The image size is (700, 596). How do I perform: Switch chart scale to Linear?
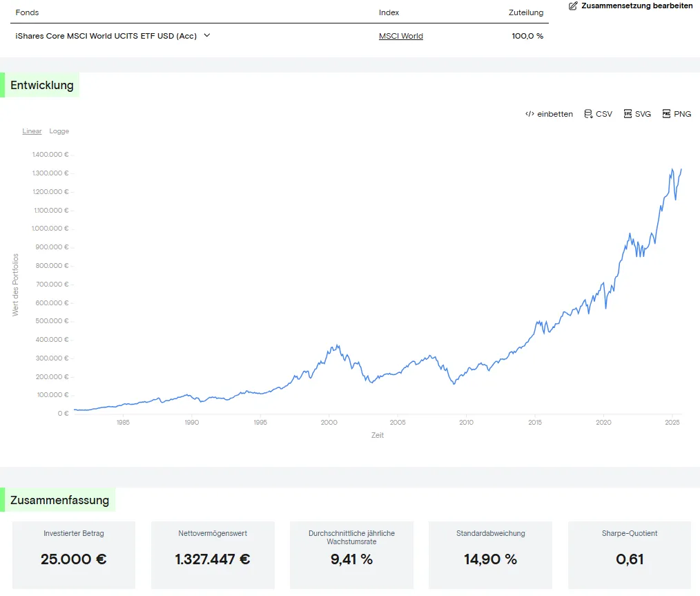pos(32,131)
